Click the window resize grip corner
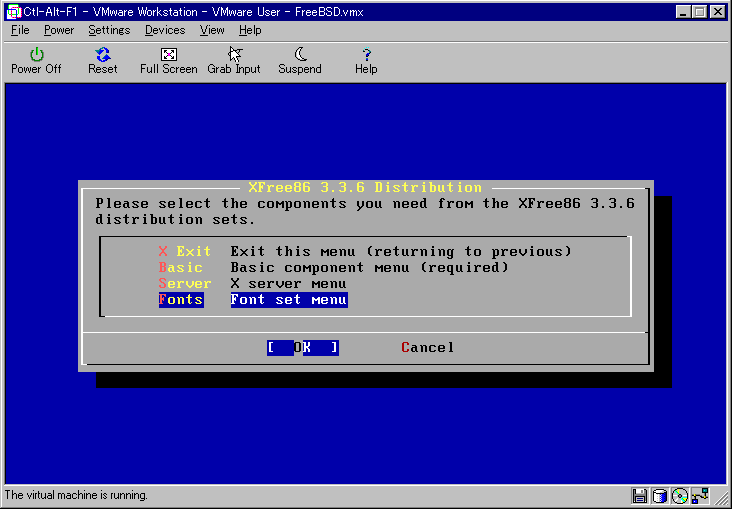 pos(723,500)
